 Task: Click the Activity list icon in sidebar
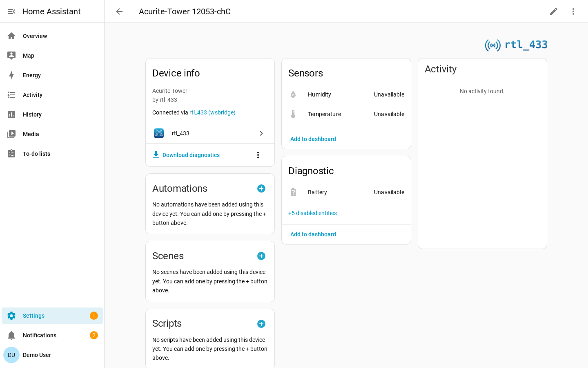point(11,95)
